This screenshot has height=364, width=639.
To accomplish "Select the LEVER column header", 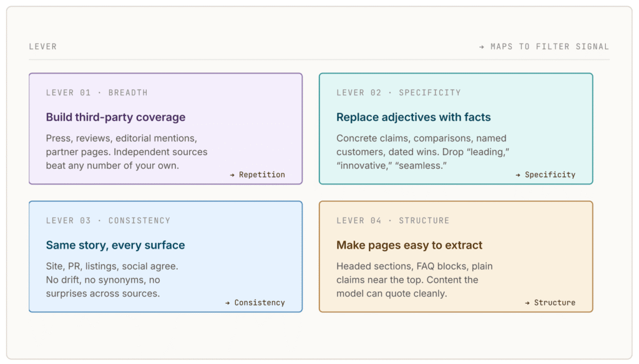I will tap(43, 47).
